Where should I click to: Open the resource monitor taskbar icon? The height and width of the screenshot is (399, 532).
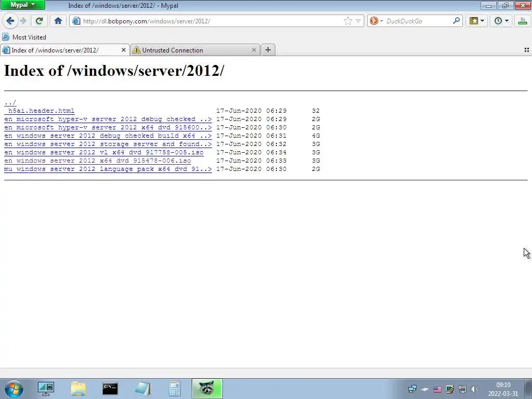pyautogui.click(x=46, y=389)
